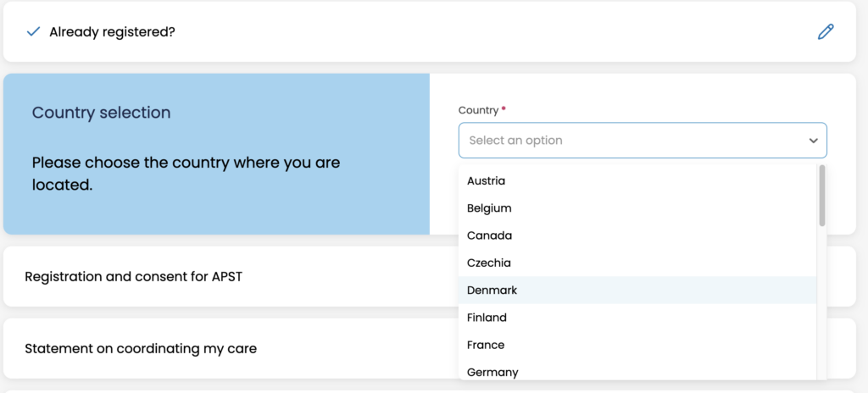Choose Germany from the country options

pyautogui.click(x=637, y=370)
